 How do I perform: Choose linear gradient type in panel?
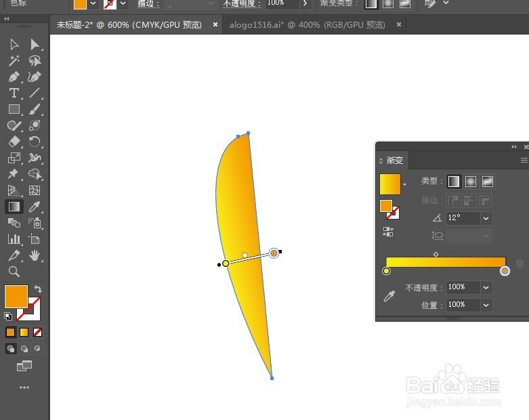pos(454,182)
